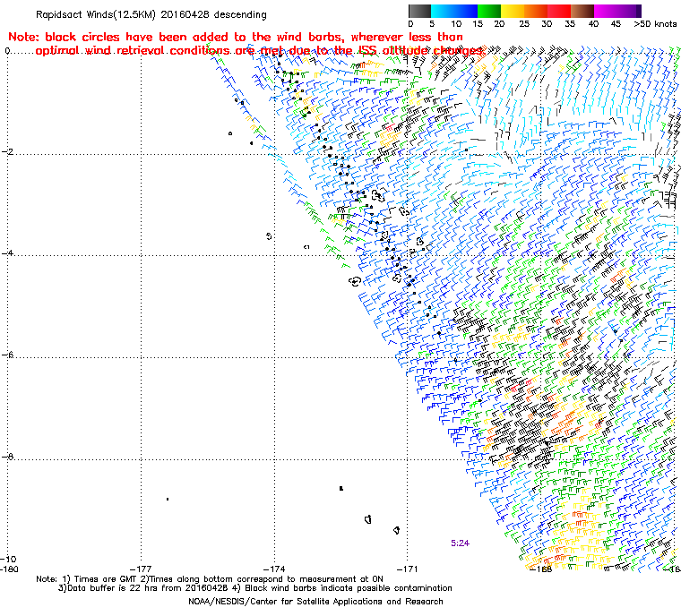
Task: Click the '>50 knots' legend label
Action: 655,24
